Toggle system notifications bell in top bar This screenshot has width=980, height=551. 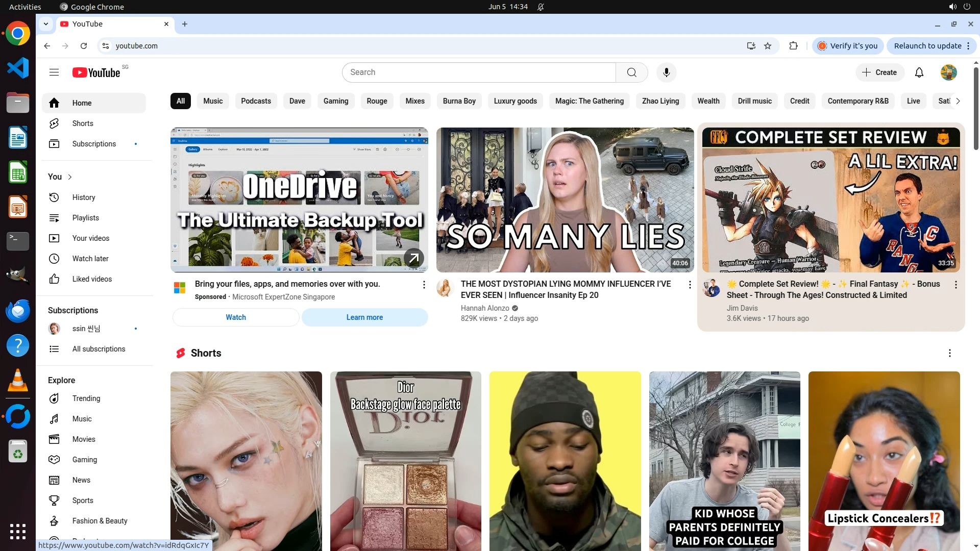[x=541, y=7]
